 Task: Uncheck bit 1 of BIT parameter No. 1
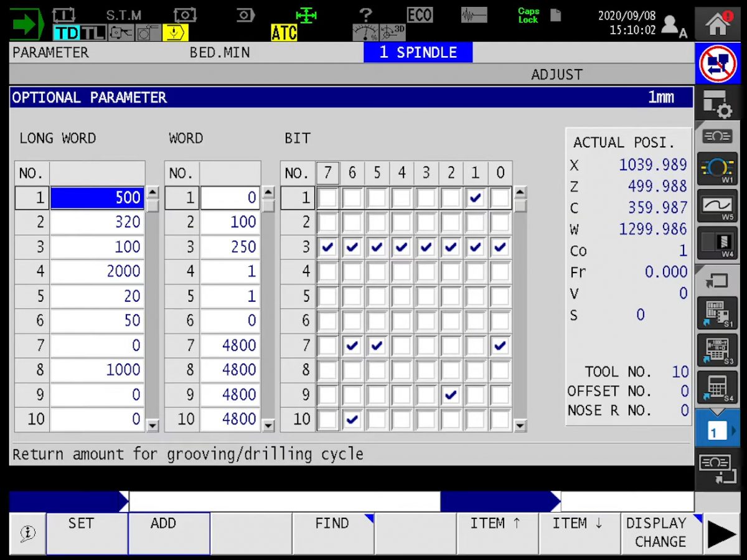[x=476, y=198]
